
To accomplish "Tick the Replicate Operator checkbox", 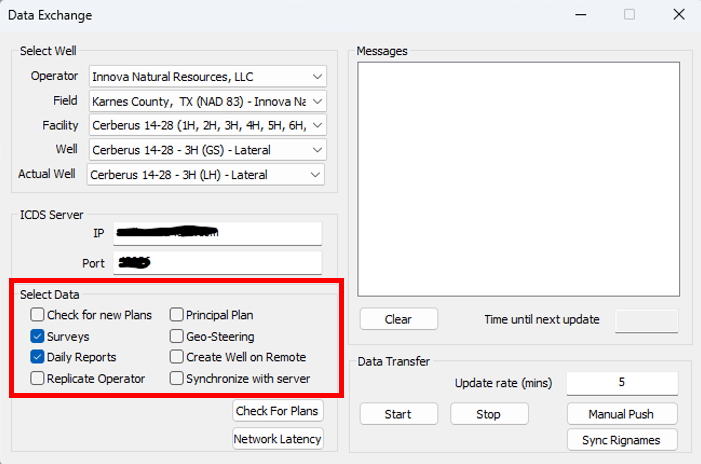I will [x=37, y=378].
